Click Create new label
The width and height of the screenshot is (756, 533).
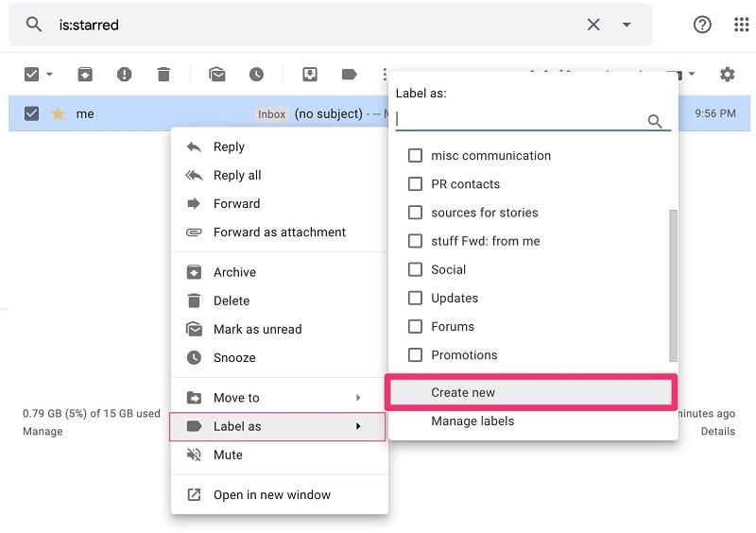[x=531, y=392]
